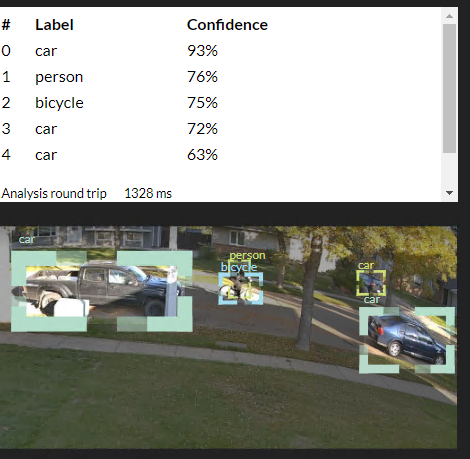Select the car row with 63% confidence
470x459 pixels.
click(220, 155)
